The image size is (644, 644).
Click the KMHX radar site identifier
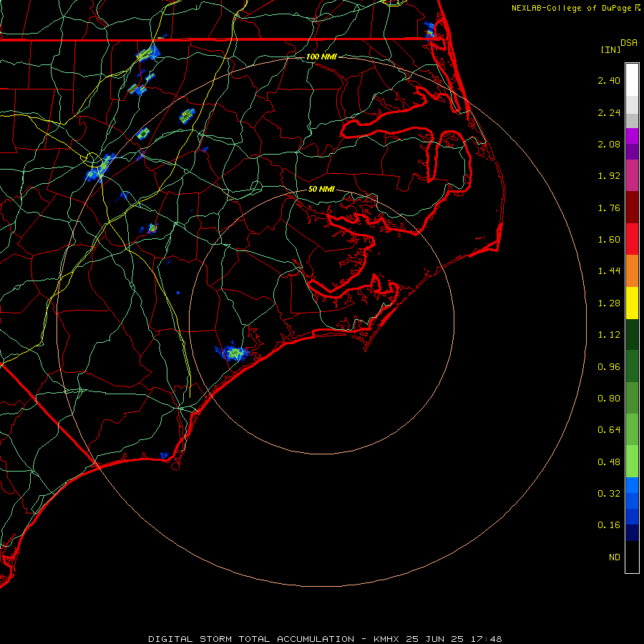(x=386, y=639)
